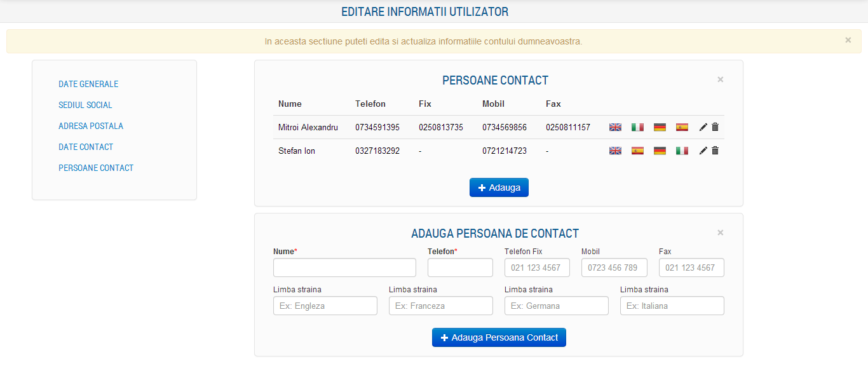Click UK flag in Mitroi Alexandru row
868x366 pixels.
tap(615, 127)
